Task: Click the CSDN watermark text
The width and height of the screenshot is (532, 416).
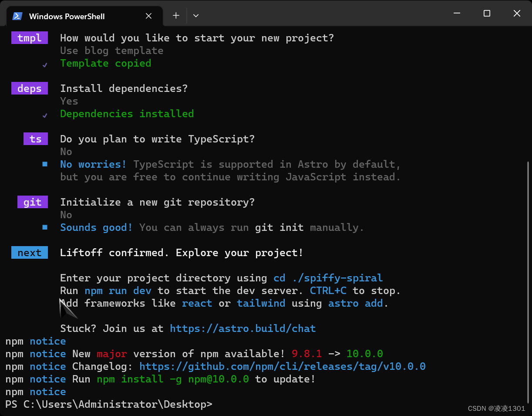Action: pyautogui.click(x=497, y=409)
